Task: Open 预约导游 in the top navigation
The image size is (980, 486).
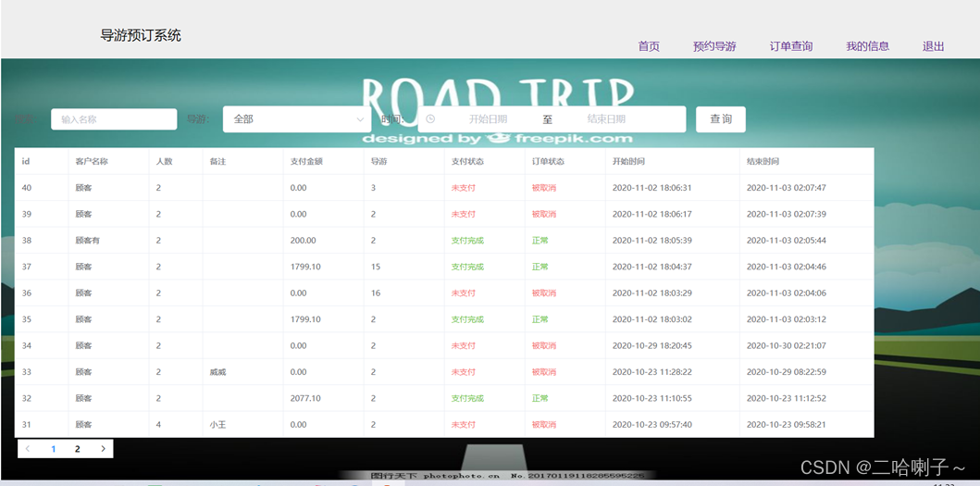Action: 714,46
